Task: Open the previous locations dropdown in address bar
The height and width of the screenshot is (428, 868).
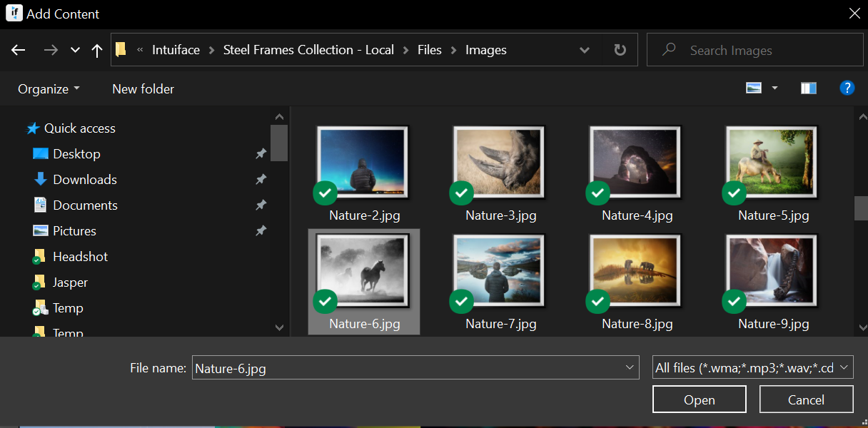Action: [x=585, y=49]
